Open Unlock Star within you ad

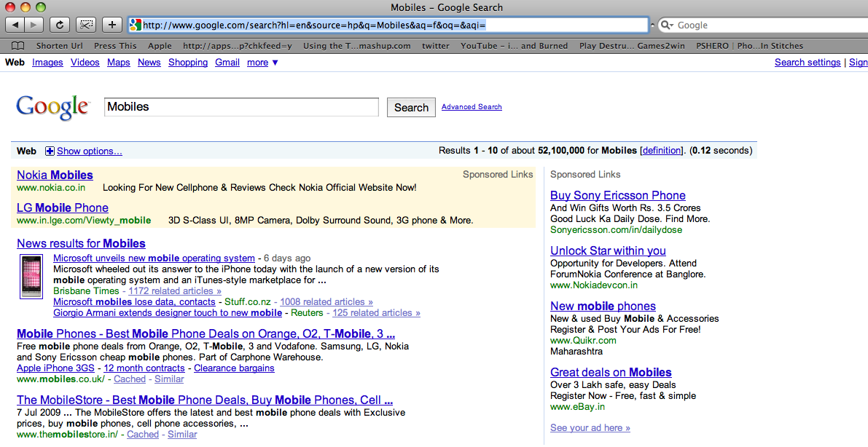(x=608, y=251)
